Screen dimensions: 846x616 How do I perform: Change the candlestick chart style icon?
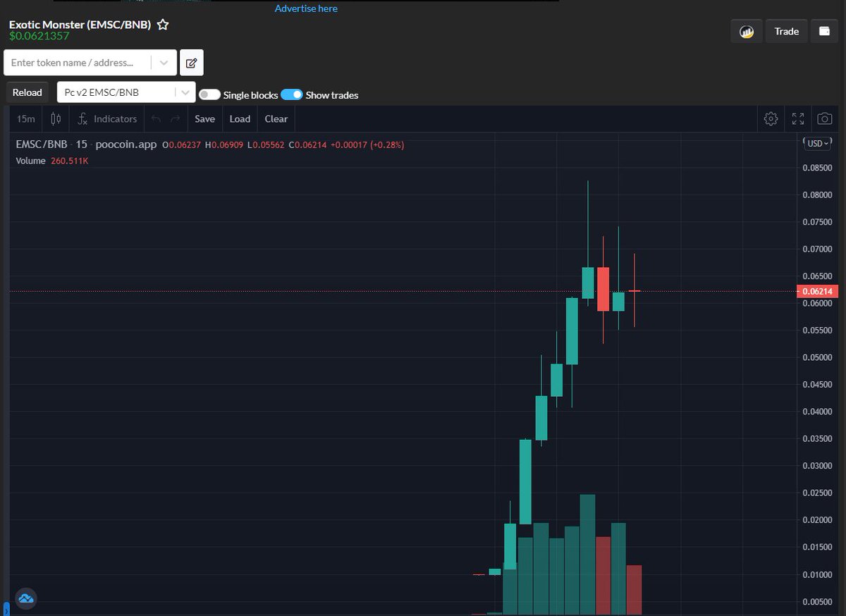click(56, 119)
